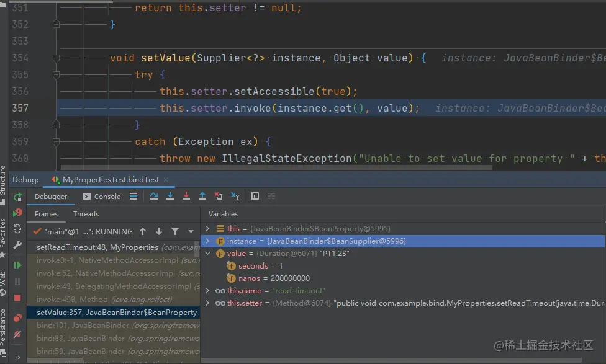Switch to the Console tab
Image resolution: width=606 pixels, height=364 pixels.
[x=102, y=197]
